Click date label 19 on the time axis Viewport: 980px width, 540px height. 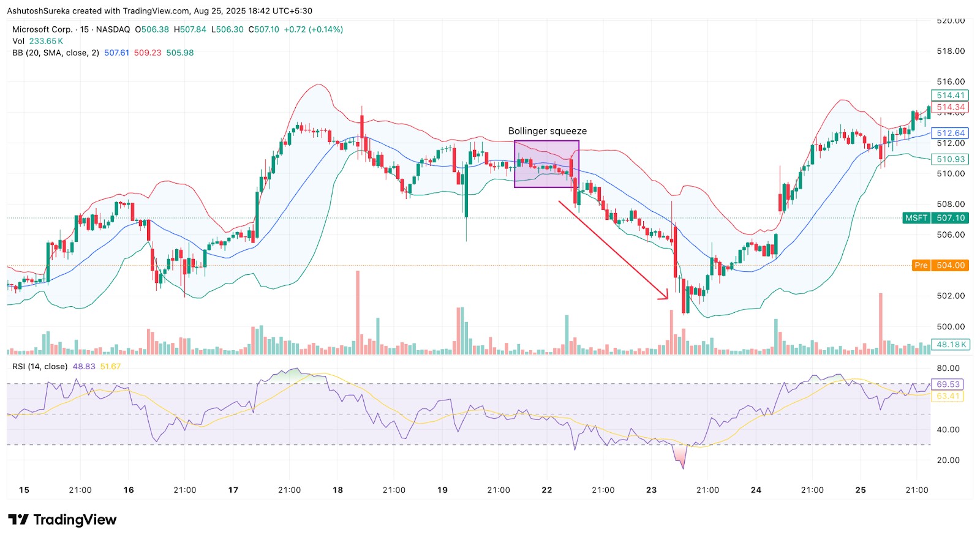pyautogui.click(x=442, y=490)
